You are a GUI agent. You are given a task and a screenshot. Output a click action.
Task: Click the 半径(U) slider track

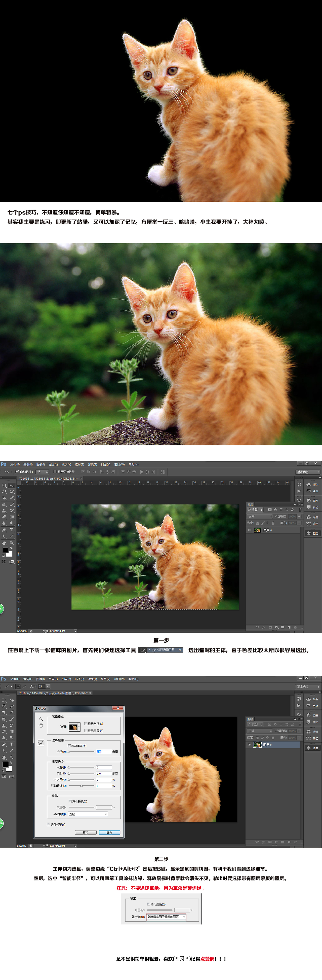pos(81,752)
